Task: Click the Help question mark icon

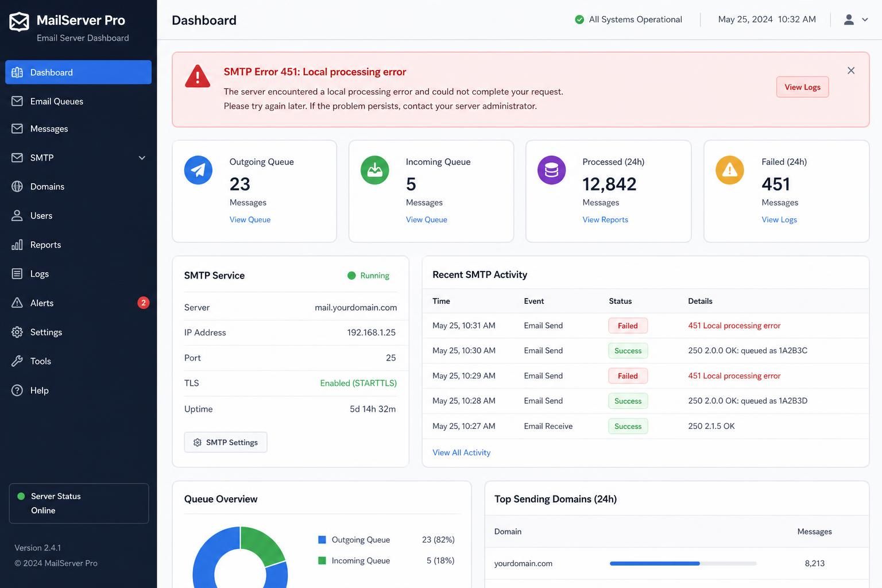Action: [x=17, y=390]
